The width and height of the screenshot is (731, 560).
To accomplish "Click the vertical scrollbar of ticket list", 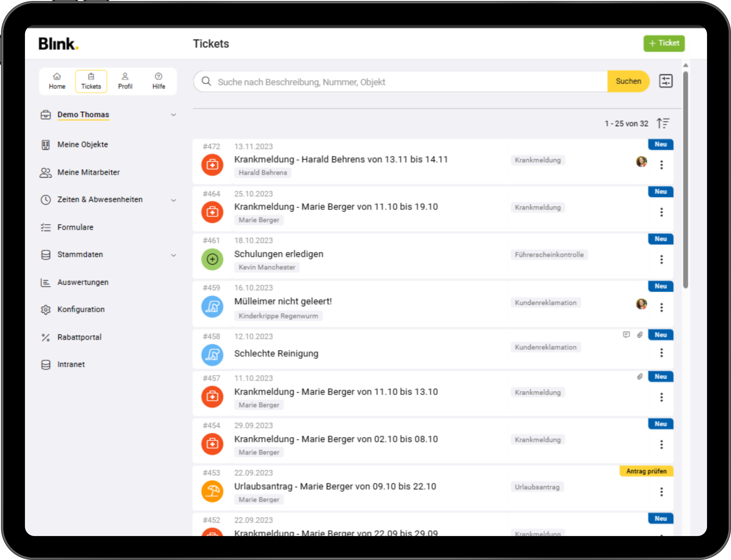I will click(x=685, y=180).
